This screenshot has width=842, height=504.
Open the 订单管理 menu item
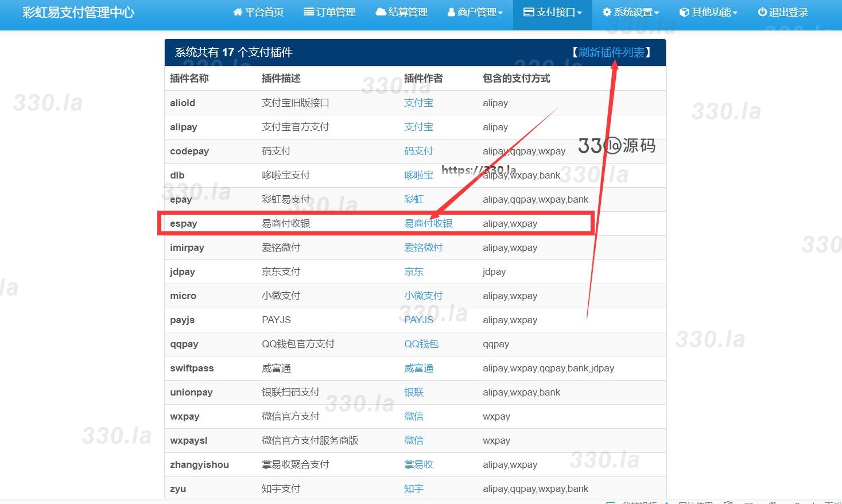(336, 12)
